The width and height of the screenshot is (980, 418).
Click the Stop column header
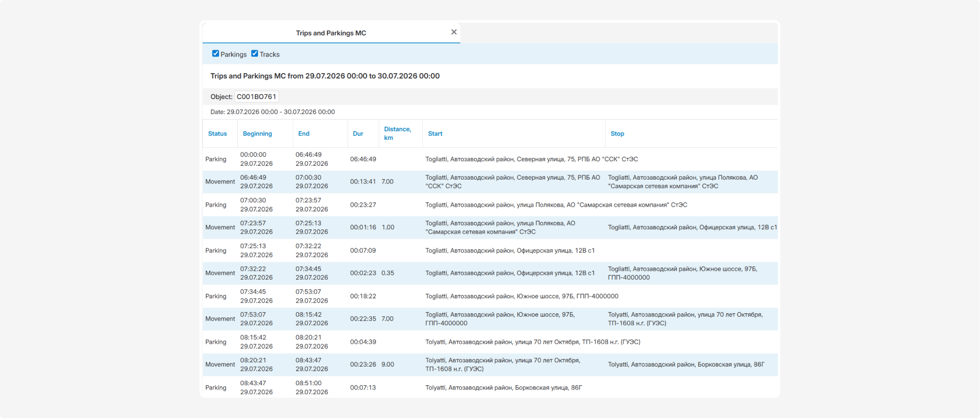617,134
